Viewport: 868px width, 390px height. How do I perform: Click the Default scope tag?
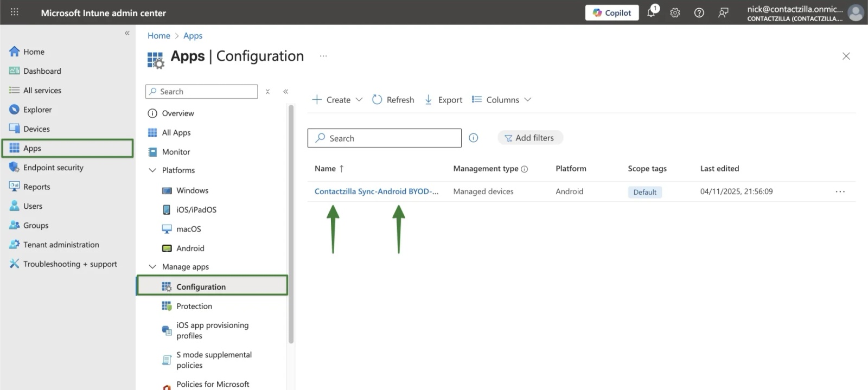click(x=644, y=192)
